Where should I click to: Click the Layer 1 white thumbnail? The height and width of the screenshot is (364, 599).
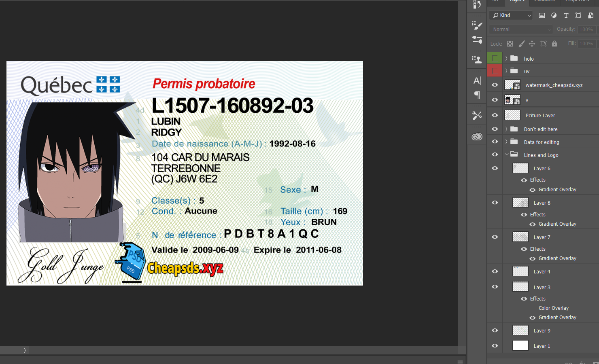point(520,346)
